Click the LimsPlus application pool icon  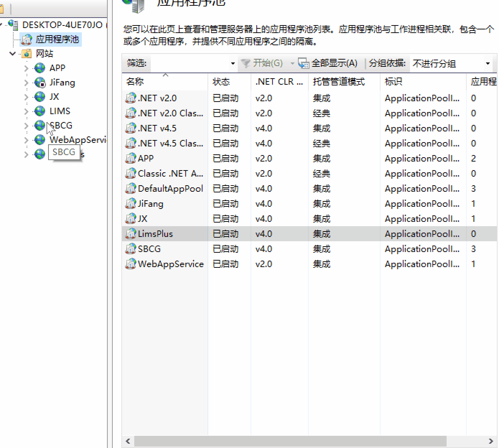pos(130,234)
